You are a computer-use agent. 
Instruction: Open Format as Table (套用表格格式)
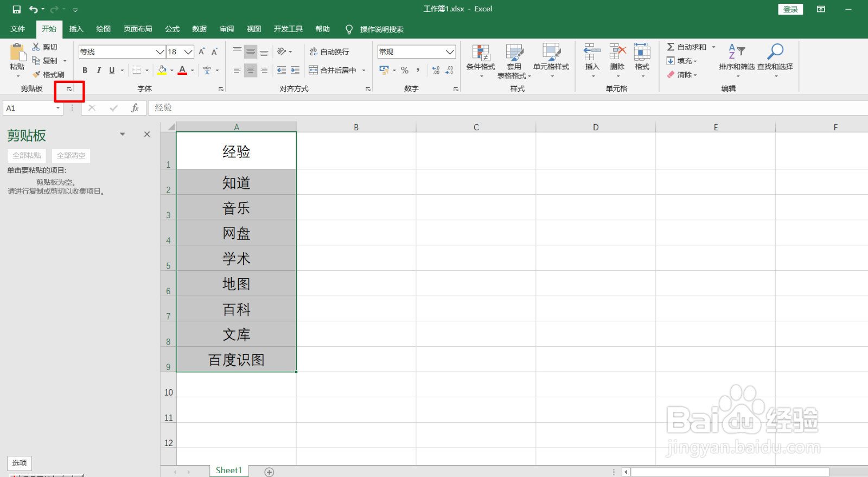point(514,61)
